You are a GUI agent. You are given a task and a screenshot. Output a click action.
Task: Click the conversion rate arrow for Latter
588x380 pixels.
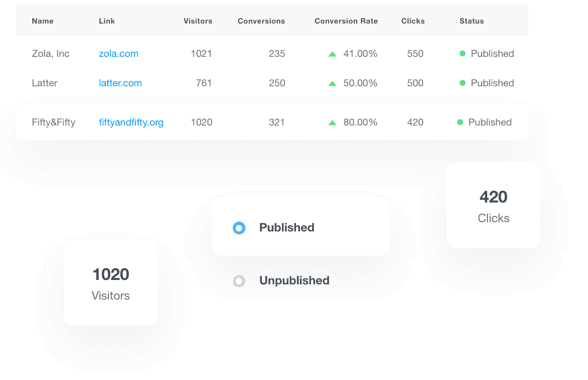click(333, 83)
